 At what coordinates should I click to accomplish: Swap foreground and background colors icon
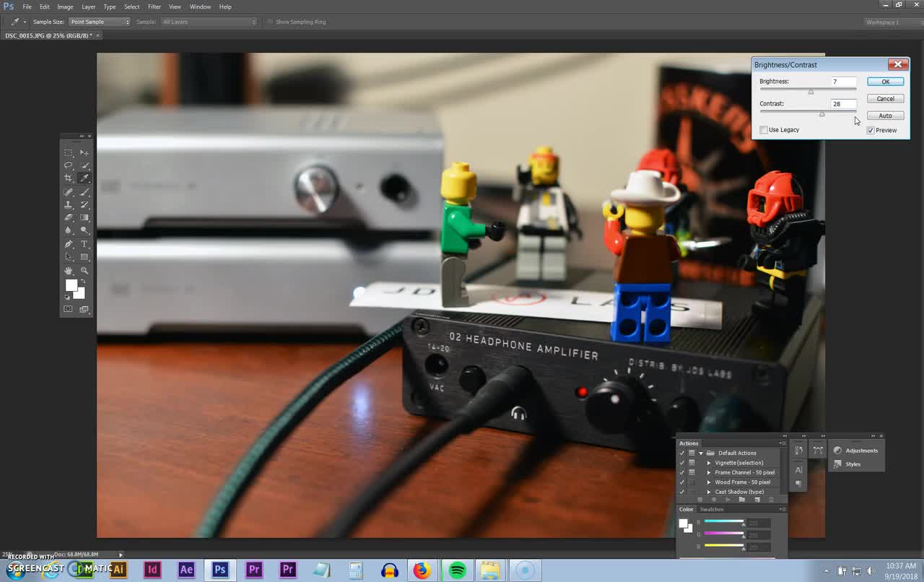tap(83, 281)
